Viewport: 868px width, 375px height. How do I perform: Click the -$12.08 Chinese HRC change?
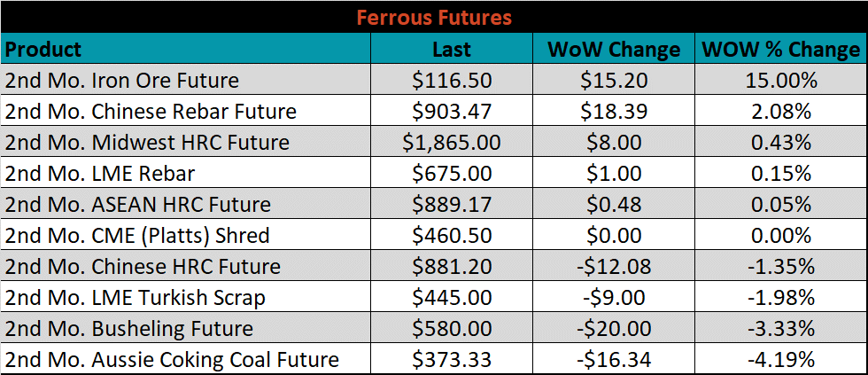613,266
